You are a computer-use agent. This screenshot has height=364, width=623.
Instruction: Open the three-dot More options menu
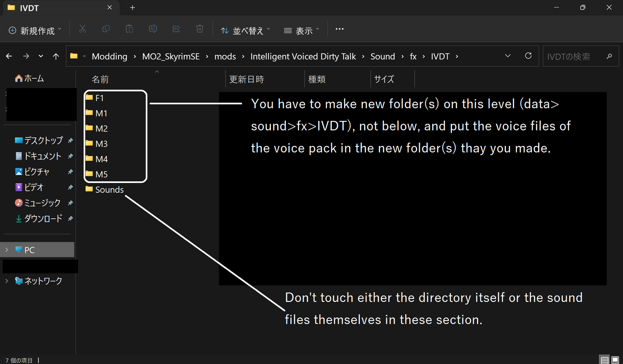point(340,29)
